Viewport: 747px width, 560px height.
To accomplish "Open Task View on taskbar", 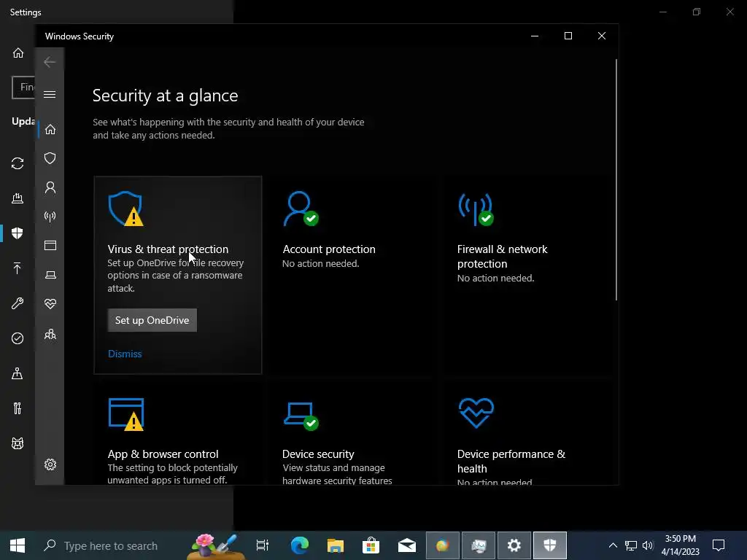I will pos(263,545).
